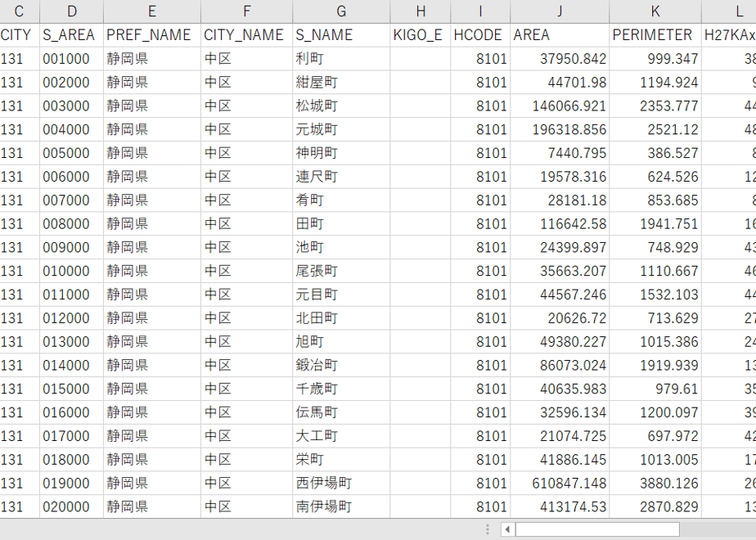
Task: Click S_AREA value 010000
Action: pyautogui.click(x=71, y=271)
